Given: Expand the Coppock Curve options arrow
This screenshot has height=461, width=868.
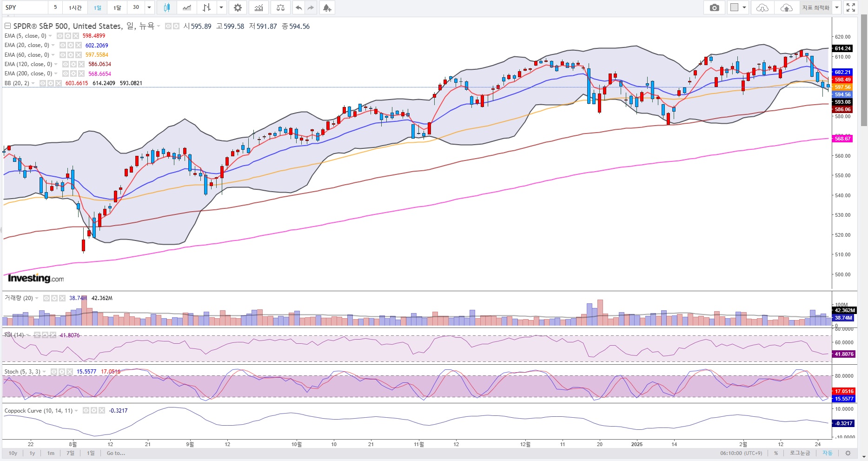Looking at the screenshot, I should (x=76, y=411).
